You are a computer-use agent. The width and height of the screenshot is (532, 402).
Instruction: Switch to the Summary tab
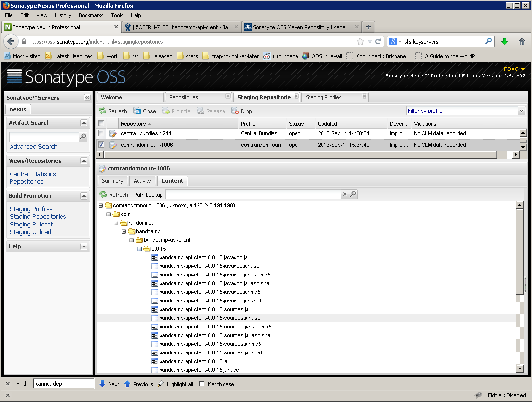(x=112, y=181)
